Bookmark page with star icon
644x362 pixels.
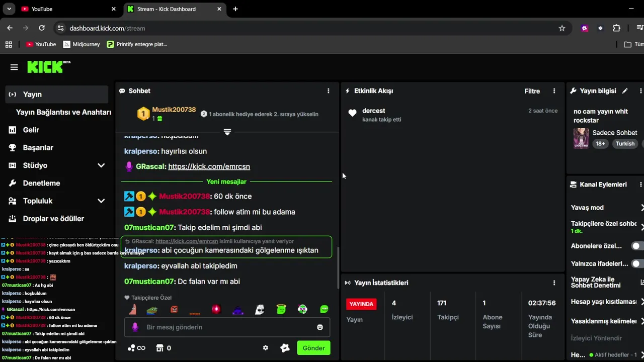[x=562, y=28]
